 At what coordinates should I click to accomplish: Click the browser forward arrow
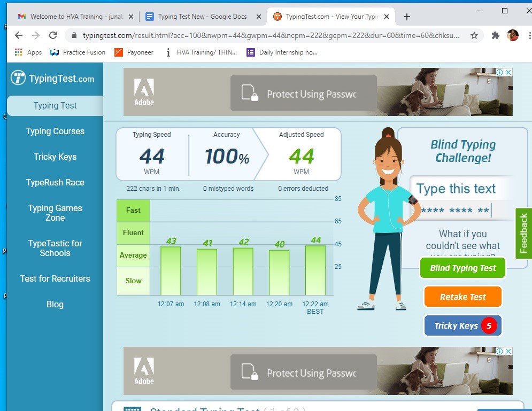point(36,35)
